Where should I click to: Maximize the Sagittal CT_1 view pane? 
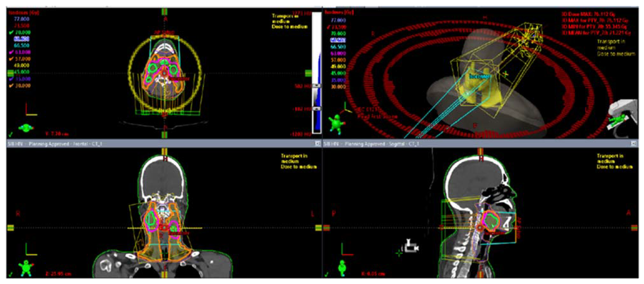(634, 144)
